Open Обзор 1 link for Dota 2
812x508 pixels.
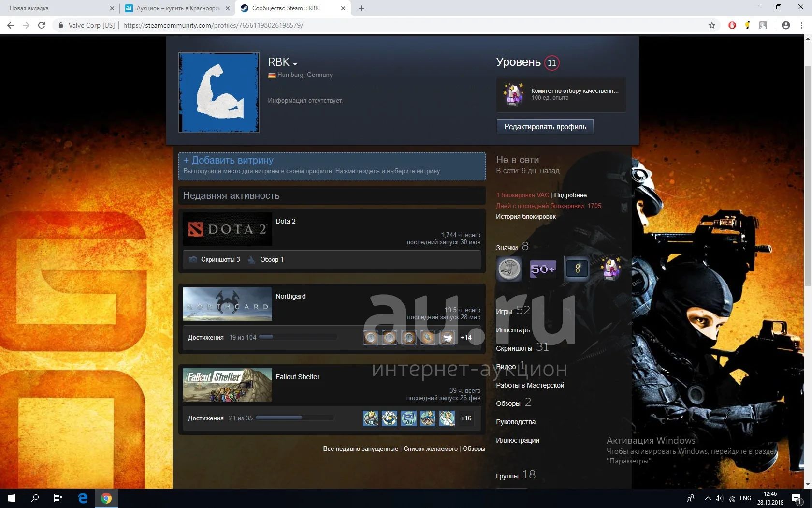coord(272,260)
